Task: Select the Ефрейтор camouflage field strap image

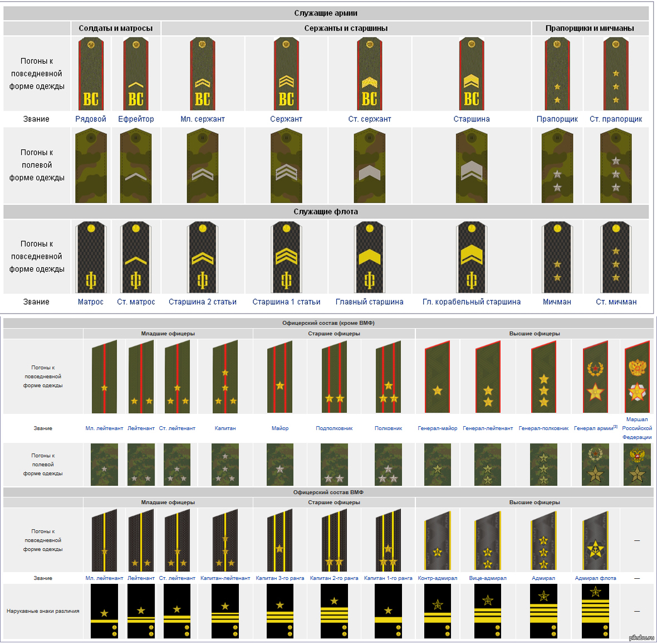Action: pos(136,165)
